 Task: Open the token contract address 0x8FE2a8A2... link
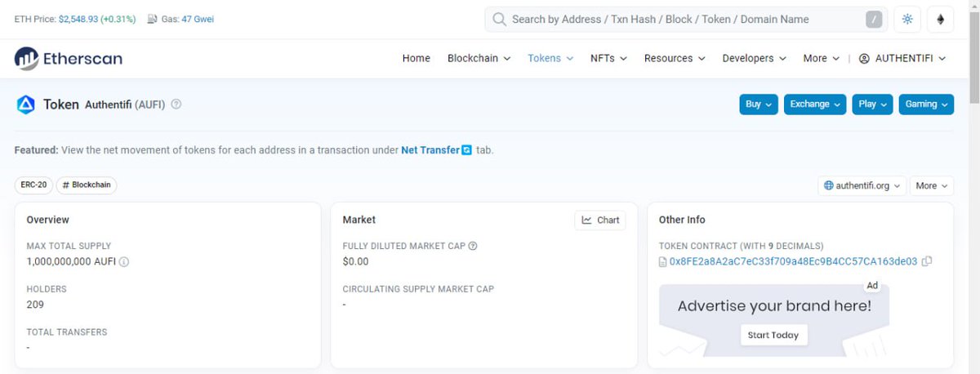pos(793,262)
